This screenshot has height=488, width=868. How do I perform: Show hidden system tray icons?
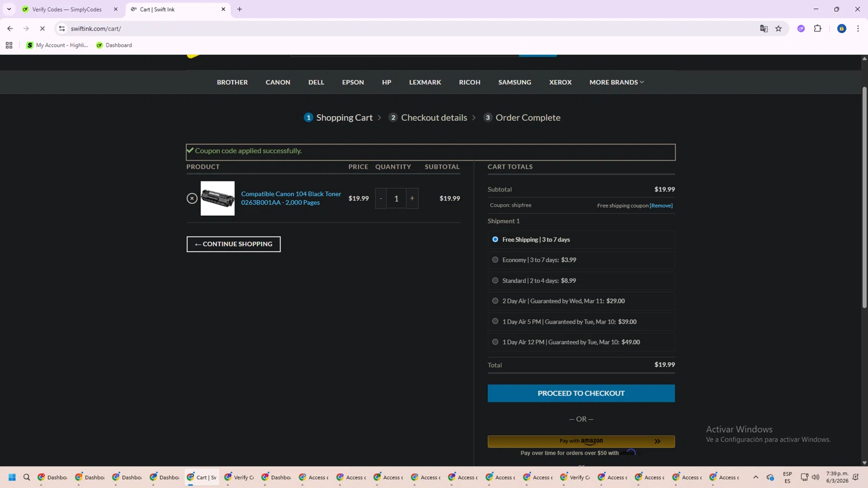[756, 478]
